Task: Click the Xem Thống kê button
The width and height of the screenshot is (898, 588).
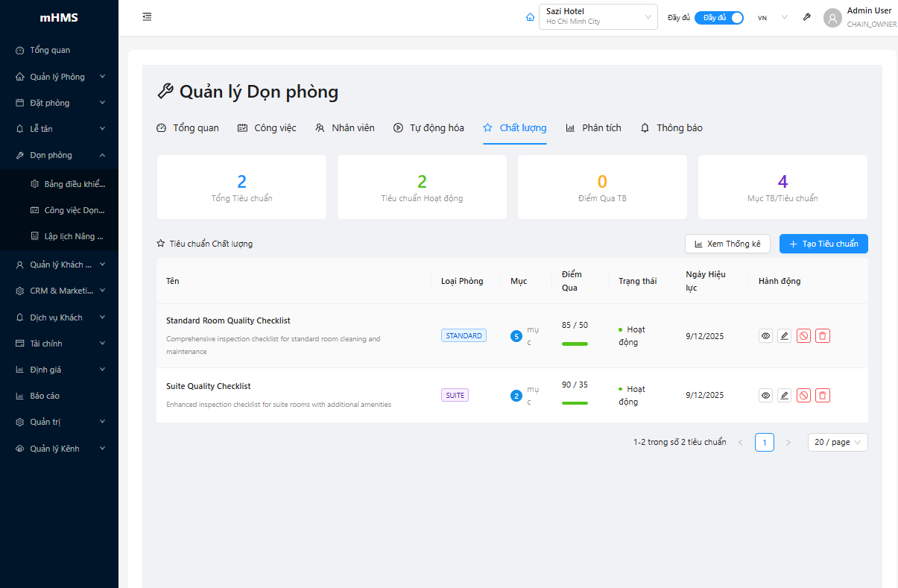Action: [x=727, y=244]
